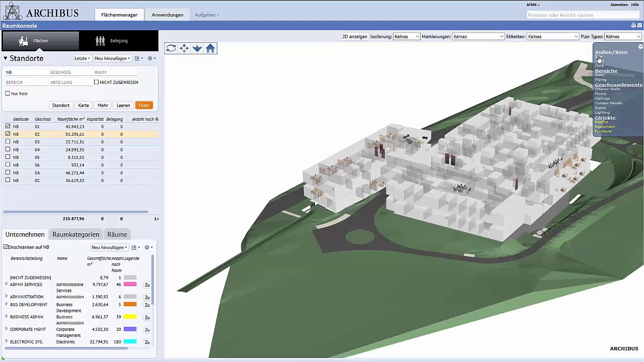Click the refresh view icon in 3D toolbar
This screenshot has height=362, width=644.
click(x=171, y=48)
